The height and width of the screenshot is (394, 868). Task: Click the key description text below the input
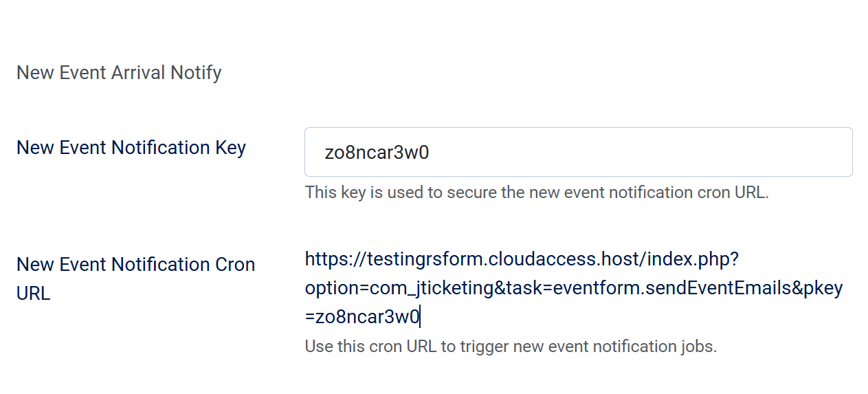pyautogui.click(x=536, y=193)
